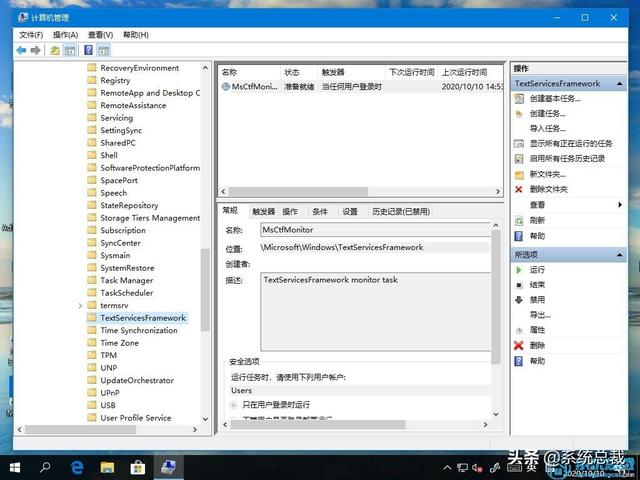This screenshot has height=480, width=640.
Task: Click task list horizontal scroll-right arrow
Action: coord(498,191)
